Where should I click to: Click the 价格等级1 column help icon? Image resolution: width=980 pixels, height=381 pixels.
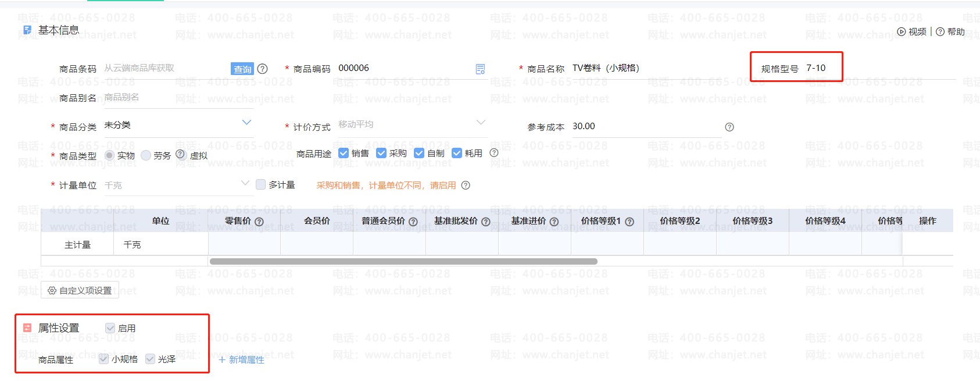tap(630, 222)
